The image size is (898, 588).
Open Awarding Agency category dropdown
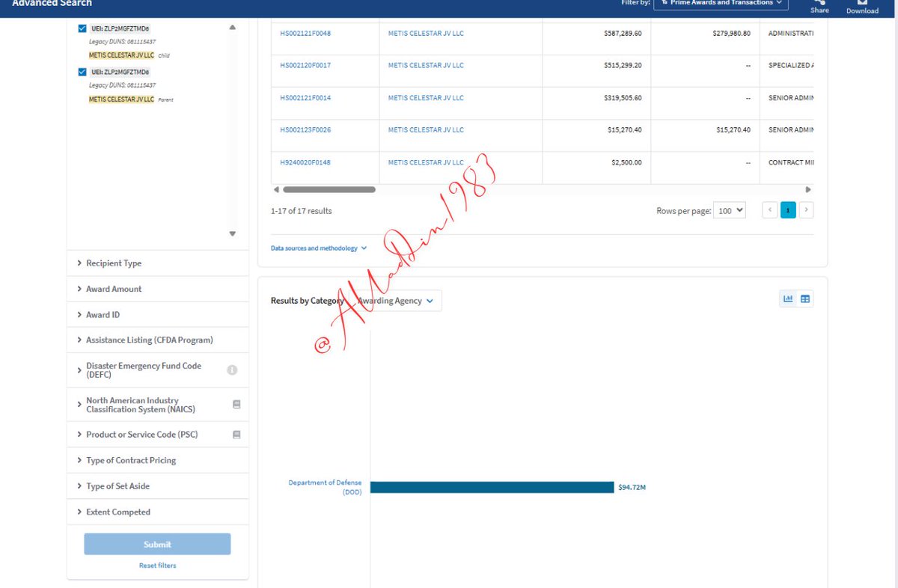(x=397, y=301)
